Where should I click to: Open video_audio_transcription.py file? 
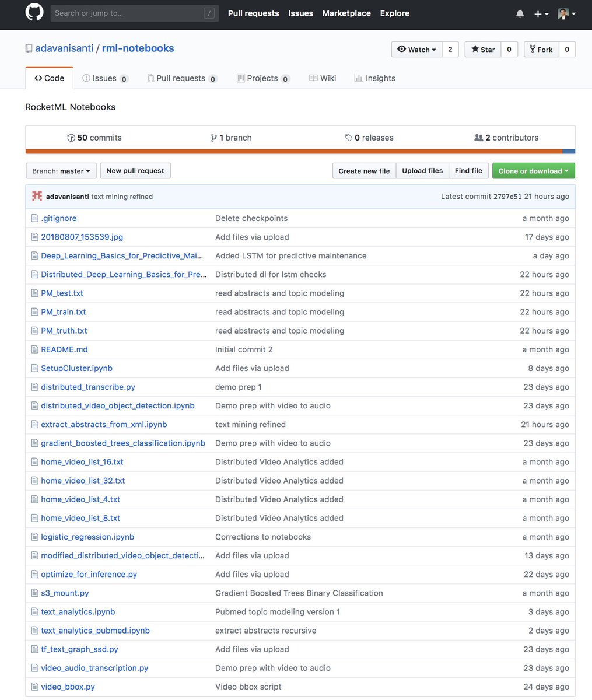(x=94, y=668)
